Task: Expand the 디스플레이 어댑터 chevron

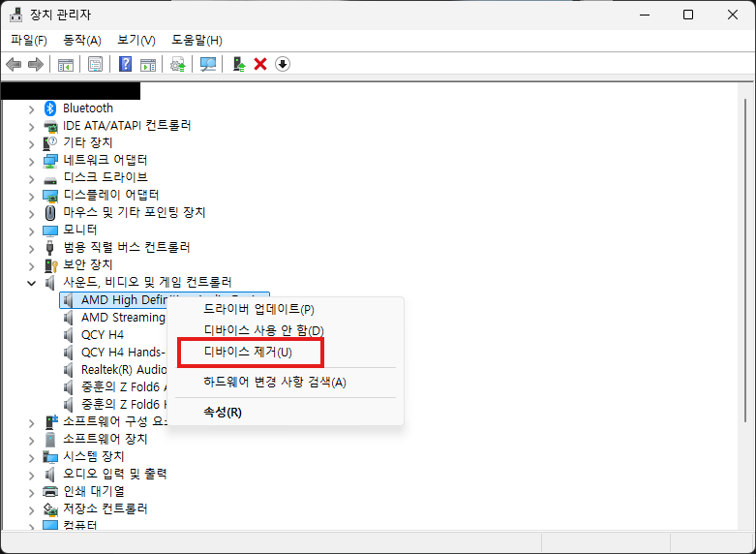Action: tap(31, 197)
